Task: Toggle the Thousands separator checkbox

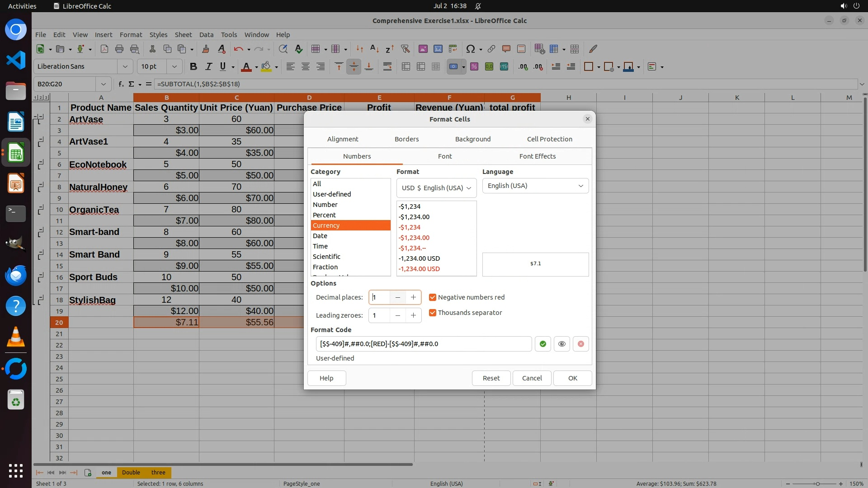Action: point(433,313)
